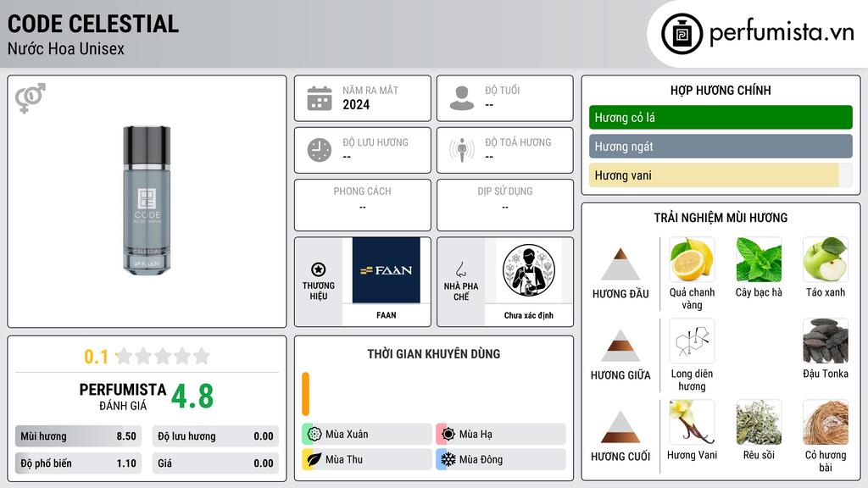Open the FAAN brand logo image

(387, 270)
